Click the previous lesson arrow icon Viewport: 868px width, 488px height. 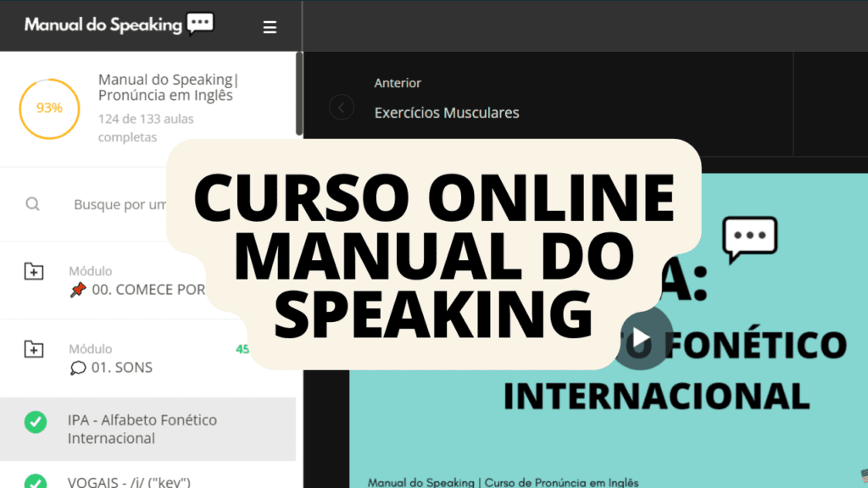click(x=342, y=108)
